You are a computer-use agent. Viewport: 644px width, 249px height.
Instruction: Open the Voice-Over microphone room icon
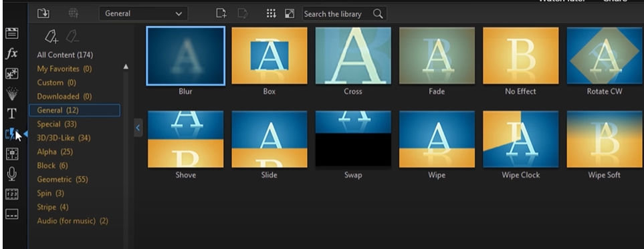11,174
